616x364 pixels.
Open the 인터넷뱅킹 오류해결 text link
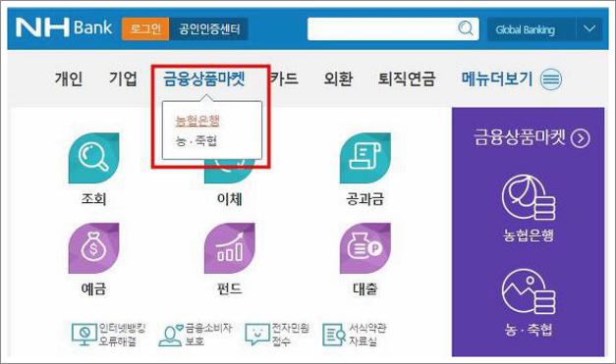[122, 335]
